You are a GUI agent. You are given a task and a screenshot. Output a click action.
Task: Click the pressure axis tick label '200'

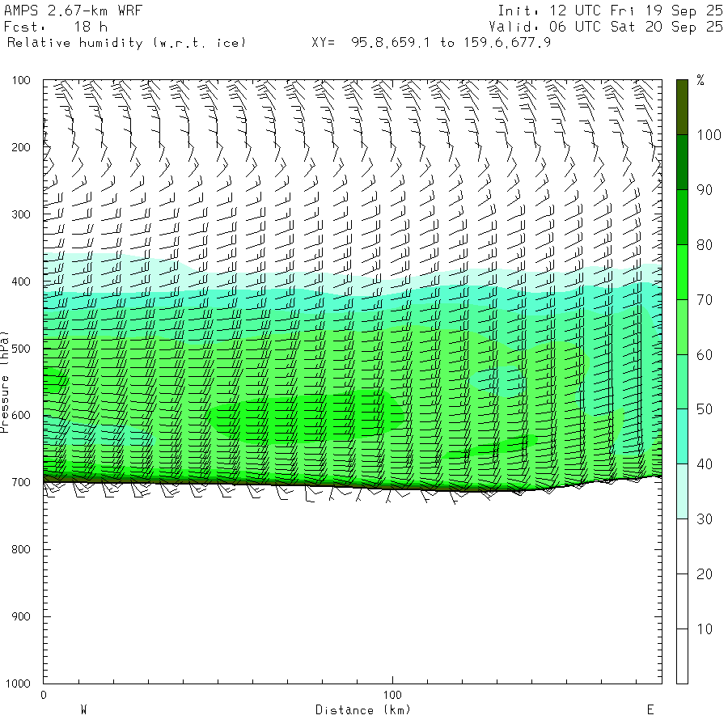tap(21, 148)
